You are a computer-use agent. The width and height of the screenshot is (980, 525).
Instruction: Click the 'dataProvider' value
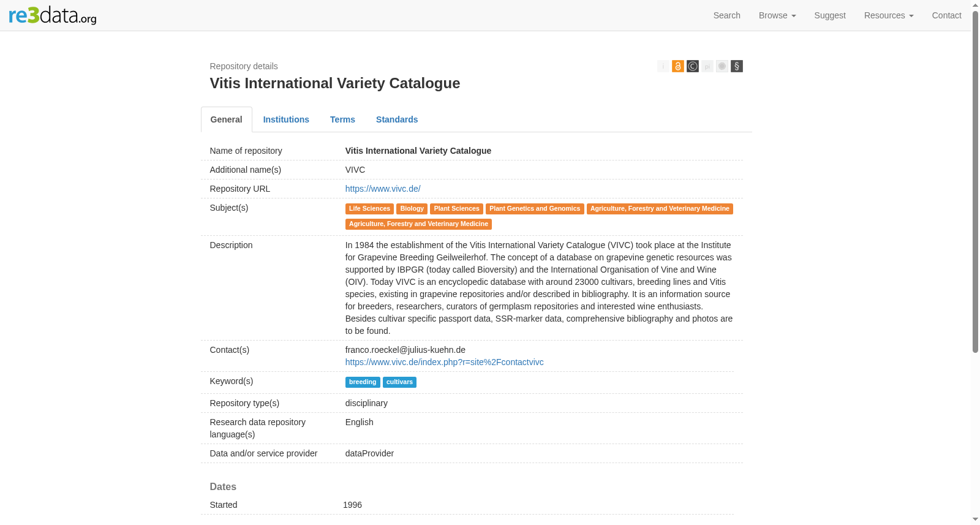pyautogui.click(x=369, y=453)
